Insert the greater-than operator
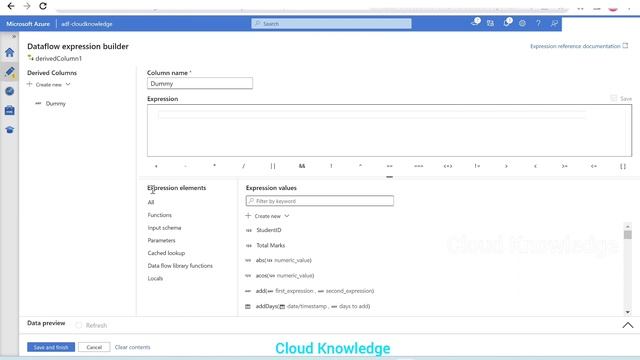 click(x=506, y=166)
